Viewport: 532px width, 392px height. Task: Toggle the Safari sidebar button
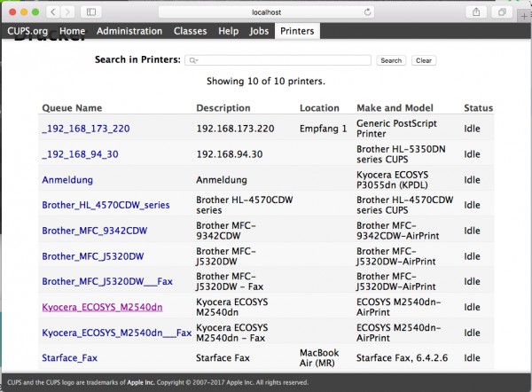pyautogui.click(x=91, y=12)
